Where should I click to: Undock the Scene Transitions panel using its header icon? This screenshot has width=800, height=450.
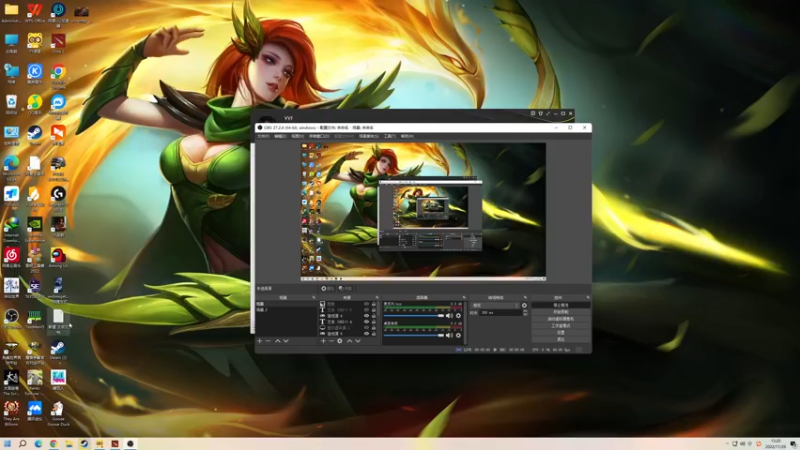pyautogui.click(x=525, y=297)
